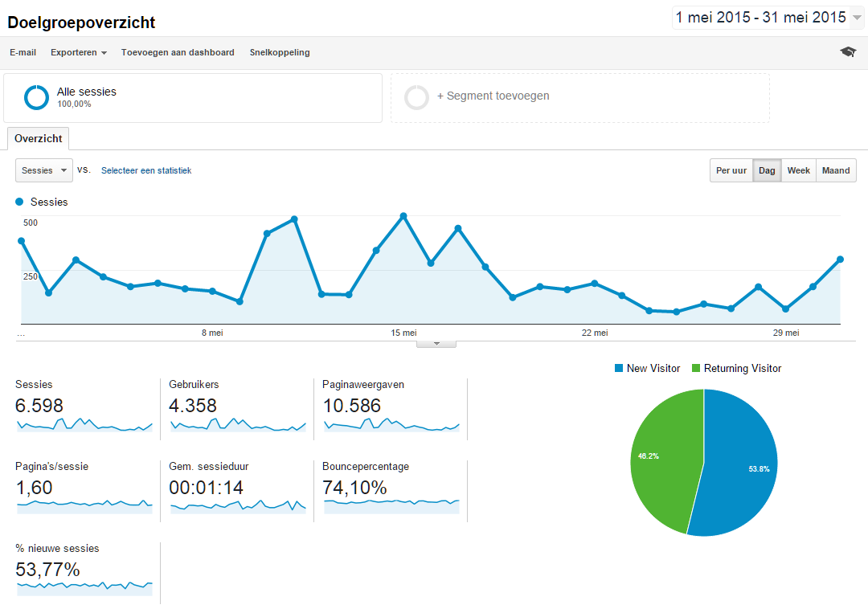Click Toevoegen aan dashboard
Viewport: 868px width, 609px height.
point(178,52)
